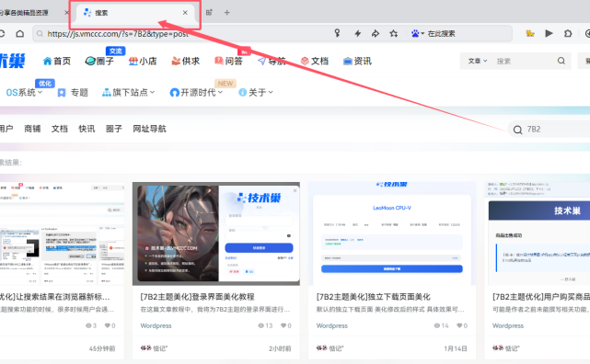Go to browser home page icon
This screenshot has width=590, height=364.
coord(20,34)
